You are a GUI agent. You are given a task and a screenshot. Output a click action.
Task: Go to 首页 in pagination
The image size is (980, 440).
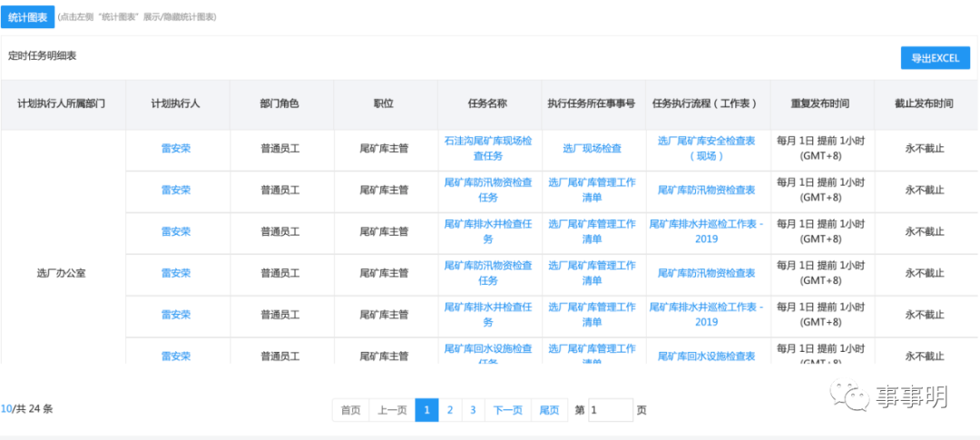point(350,410)
